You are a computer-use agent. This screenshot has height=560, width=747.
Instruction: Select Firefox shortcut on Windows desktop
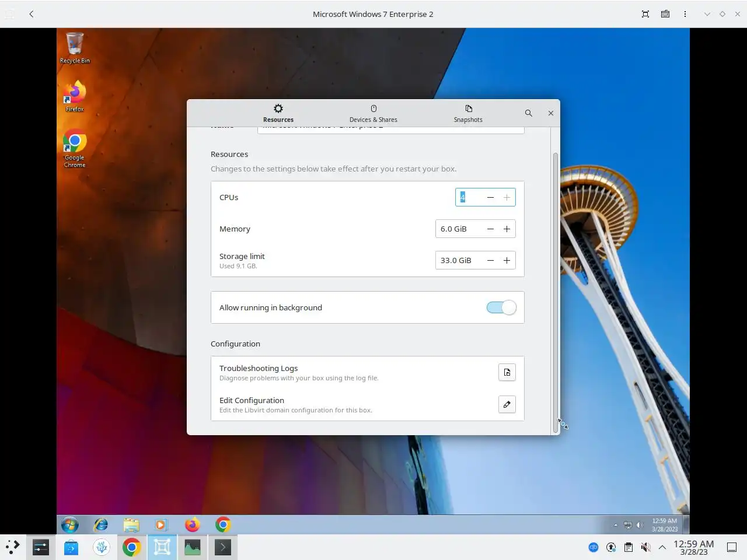click(75, 96)
